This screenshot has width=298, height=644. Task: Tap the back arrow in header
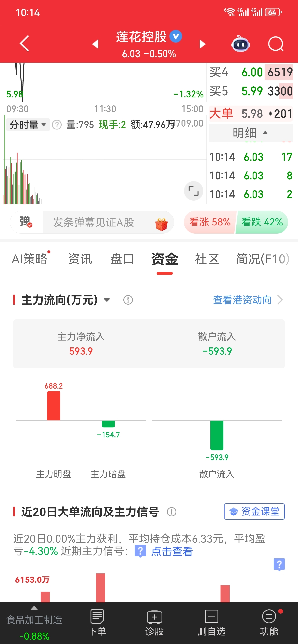(25, 44)
